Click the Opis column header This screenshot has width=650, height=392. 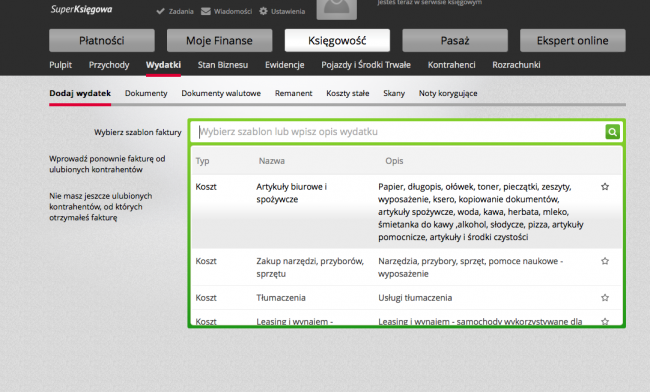[x=394, y=161]
